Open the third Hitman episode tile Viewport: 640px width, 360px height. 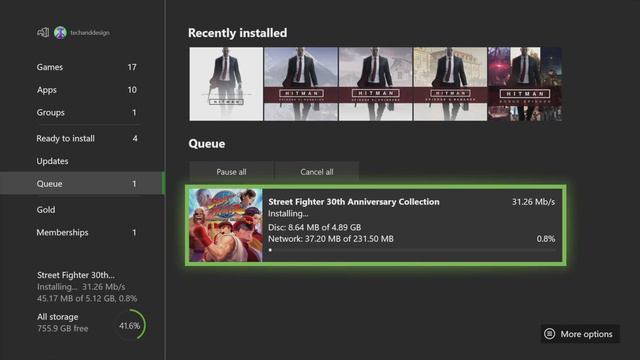point(376,84)
